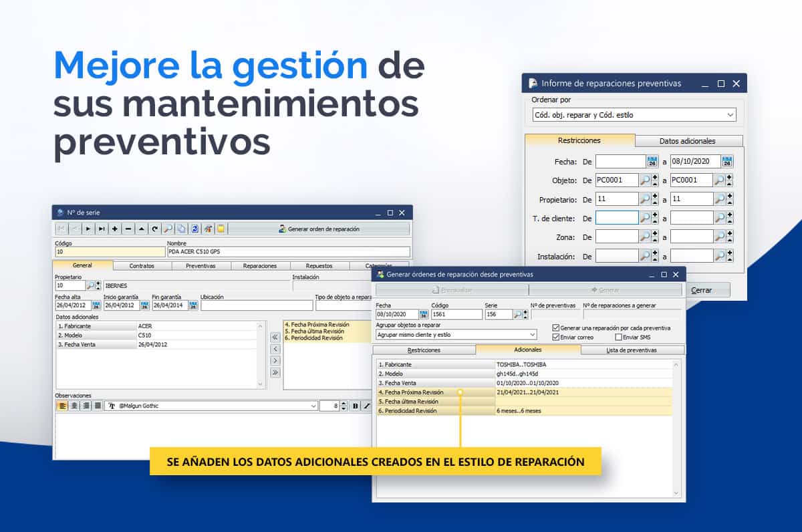This screenshot has height=532, width=802.
Task: Open the Malgun Gothic font dropdown
Action: pyautogui.click(x=313, y=406)
